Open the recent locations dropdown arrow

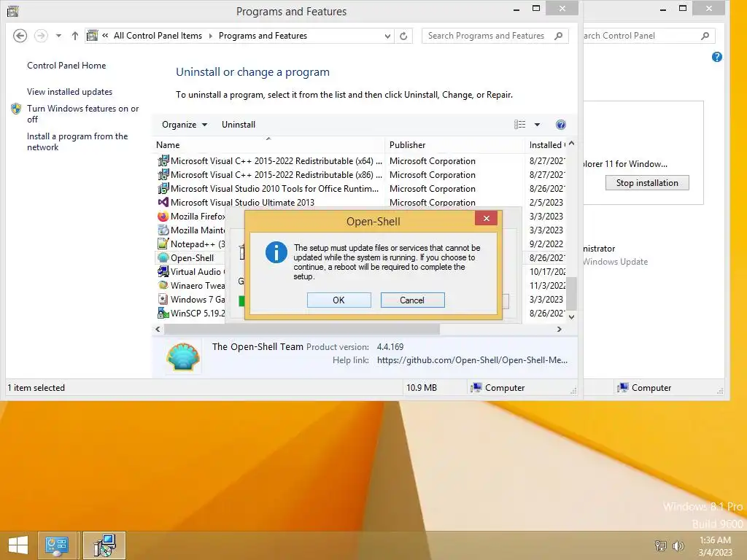58,36
